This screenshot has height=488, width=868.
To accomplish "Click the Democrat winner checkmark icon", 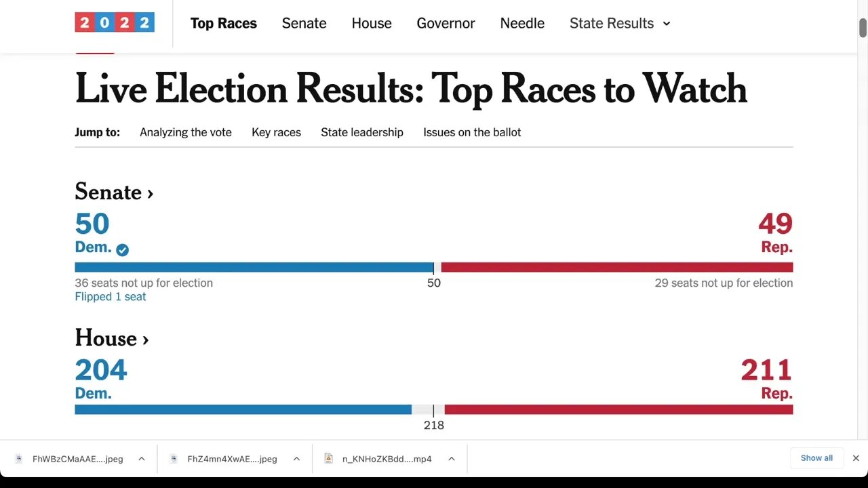I will click(x=122, y=250).
